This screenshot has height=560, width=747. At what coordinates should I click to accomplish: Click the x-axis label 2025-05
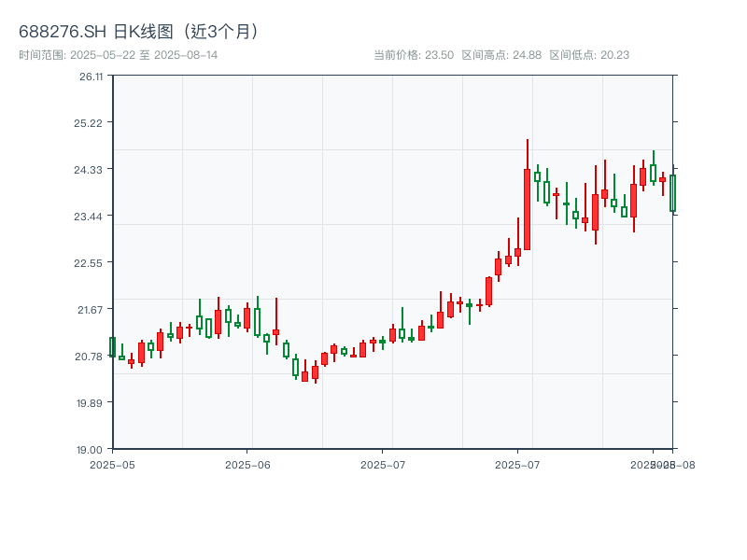112,465
